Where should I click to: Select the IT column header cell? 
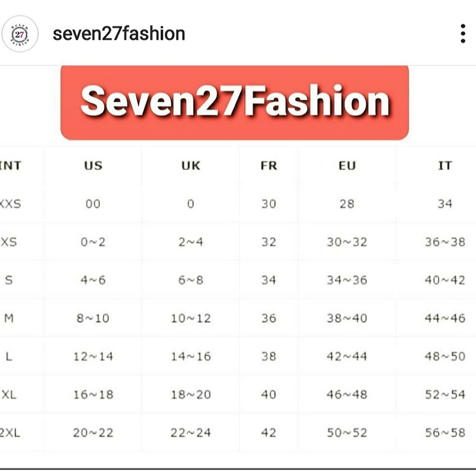[x=446, y=166]
